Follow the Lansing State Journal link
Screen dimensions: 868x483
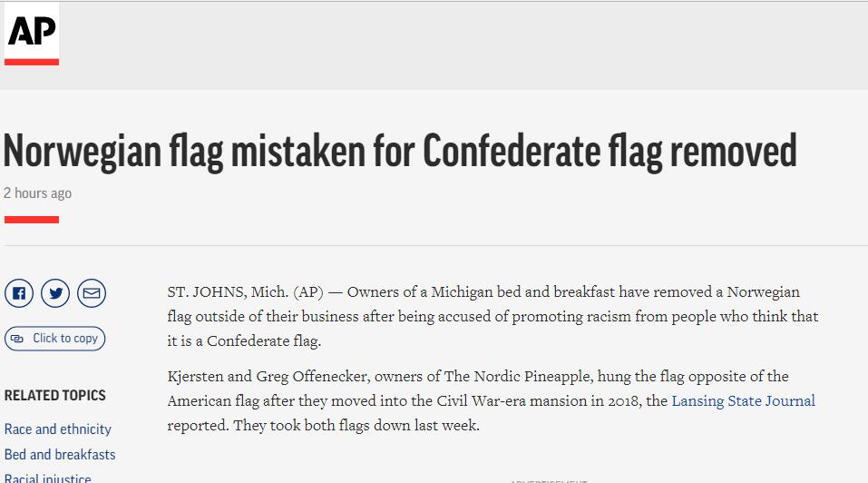(x=744, y=400)
